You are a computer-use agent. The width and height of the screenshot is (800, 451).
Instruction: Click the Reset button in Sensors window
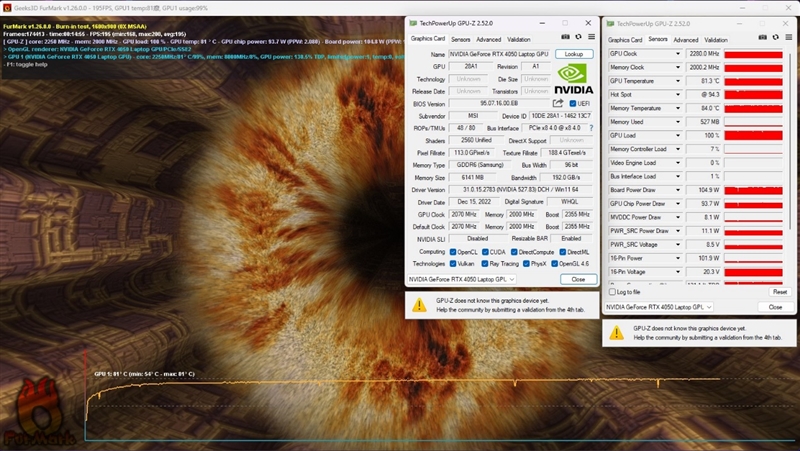point(780,292)
